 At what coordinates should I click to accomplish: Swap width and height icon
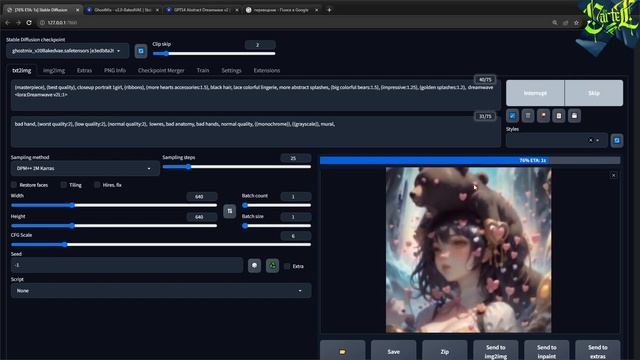(x=229, y=211)
